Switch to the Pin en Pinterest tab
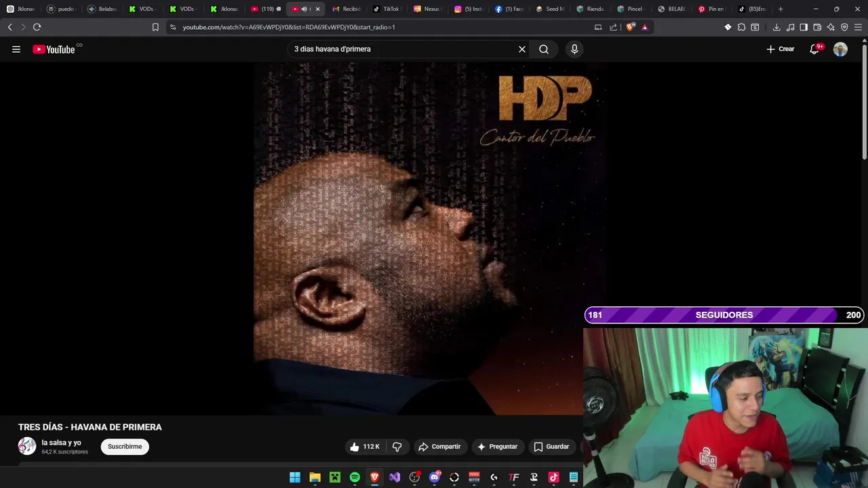This screenshot has width=868, height=488. pos(713,9)
